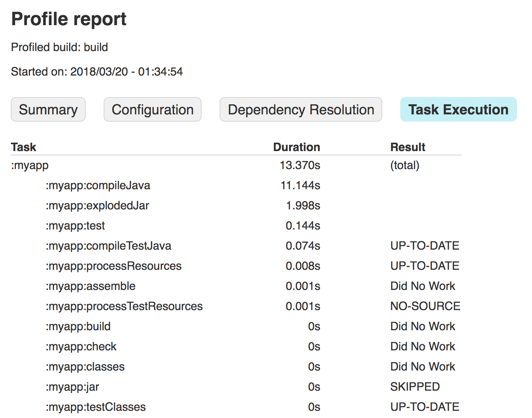Click the :myapp:check task

[x=81, y=347]
